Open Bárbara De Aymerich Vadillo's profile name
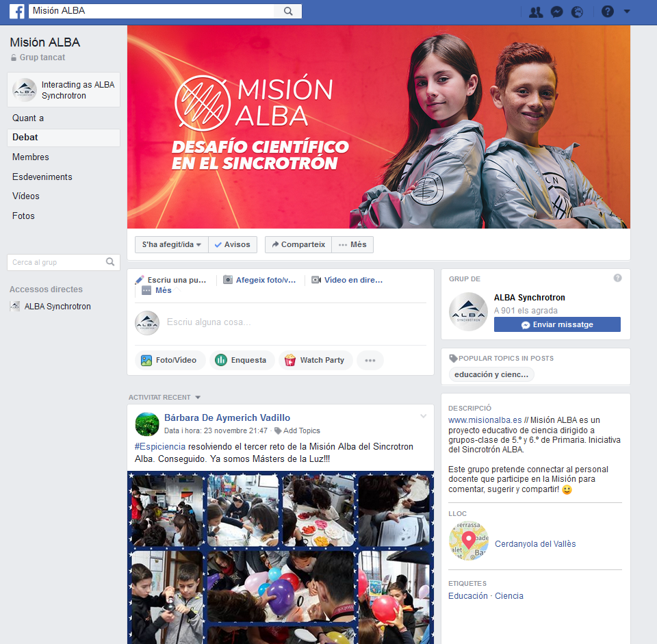The image size is (657, 644). click(227, 417)
